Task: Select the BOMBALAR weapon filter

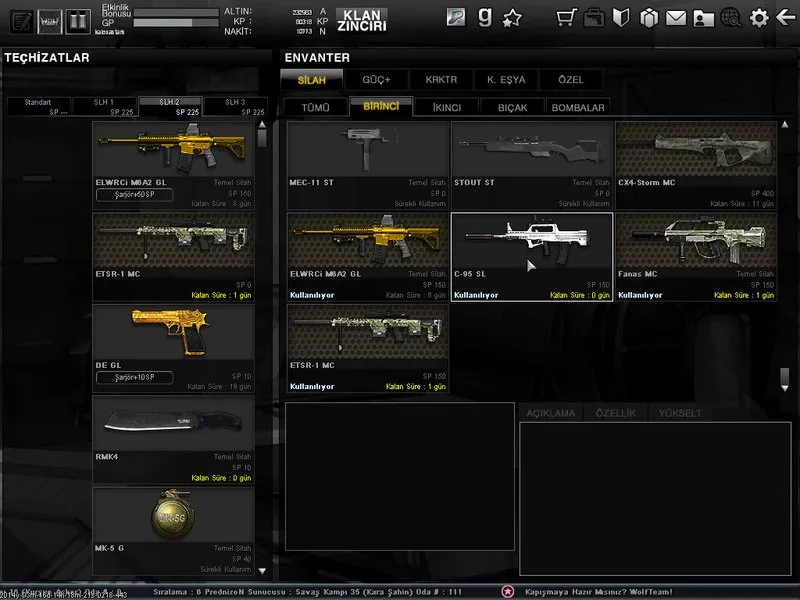Action: (578, 107)
